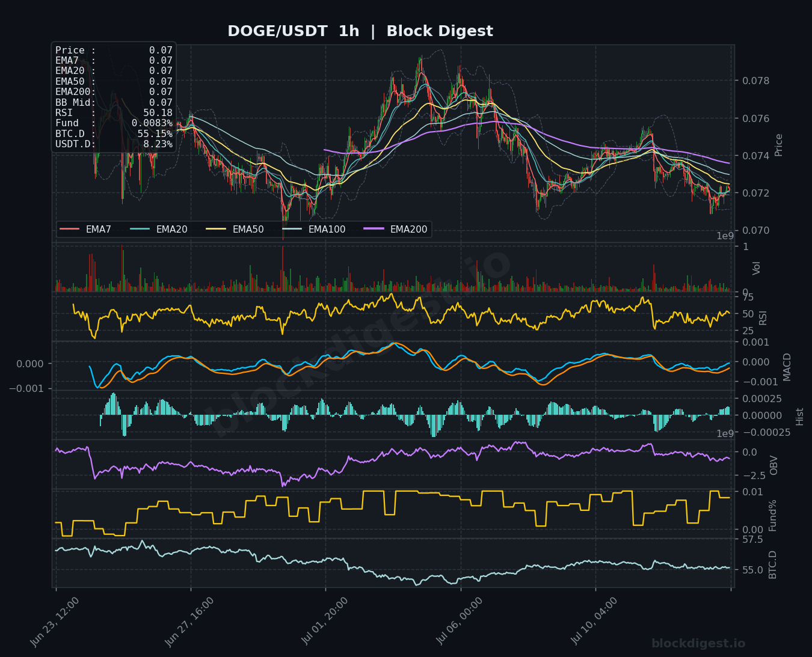812x657 pixels.
Task: Click the BTC.D 55.0 tick label
Action: click(x=753, y=570)
